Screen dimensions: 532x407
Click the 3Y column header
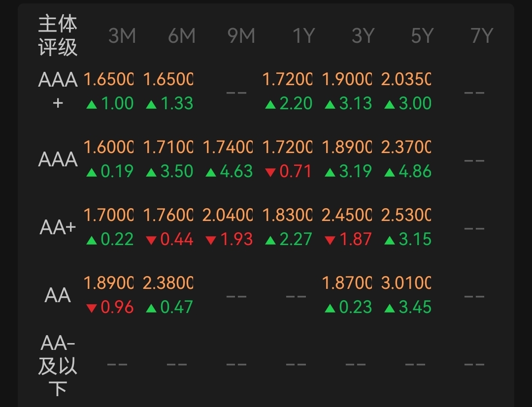(x=363, y=36)
